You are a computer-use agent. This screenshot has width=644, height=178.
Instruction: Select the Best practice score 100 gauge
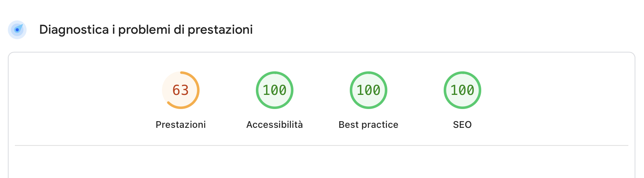coord(369,90)
